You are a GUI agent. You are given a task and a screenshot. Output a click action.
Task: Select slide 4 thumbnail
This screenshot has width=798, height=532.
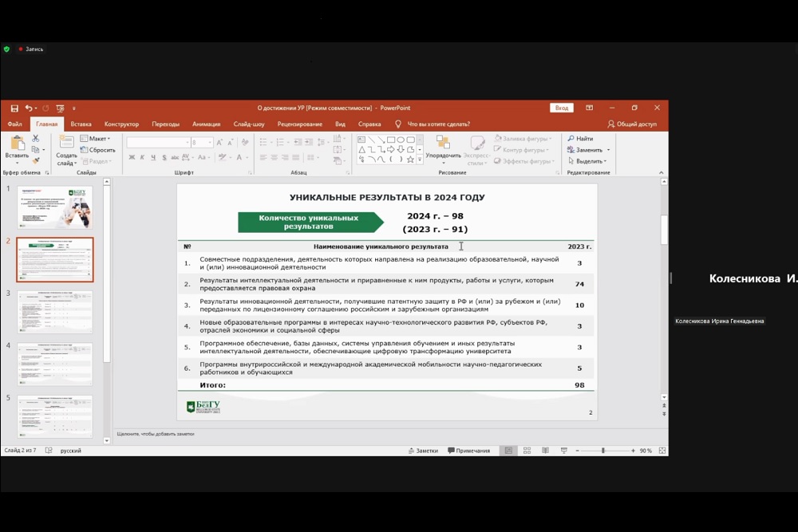pos(55,365)
